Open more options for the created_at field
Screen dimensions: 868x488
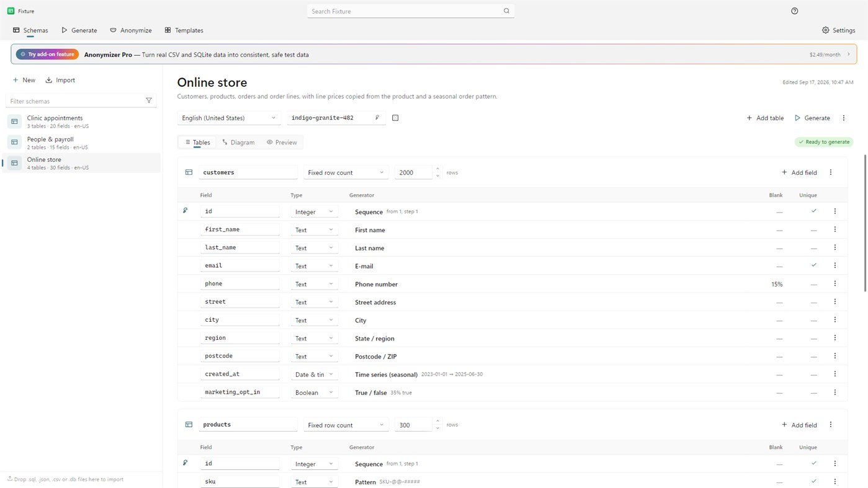tap(835, 374)
